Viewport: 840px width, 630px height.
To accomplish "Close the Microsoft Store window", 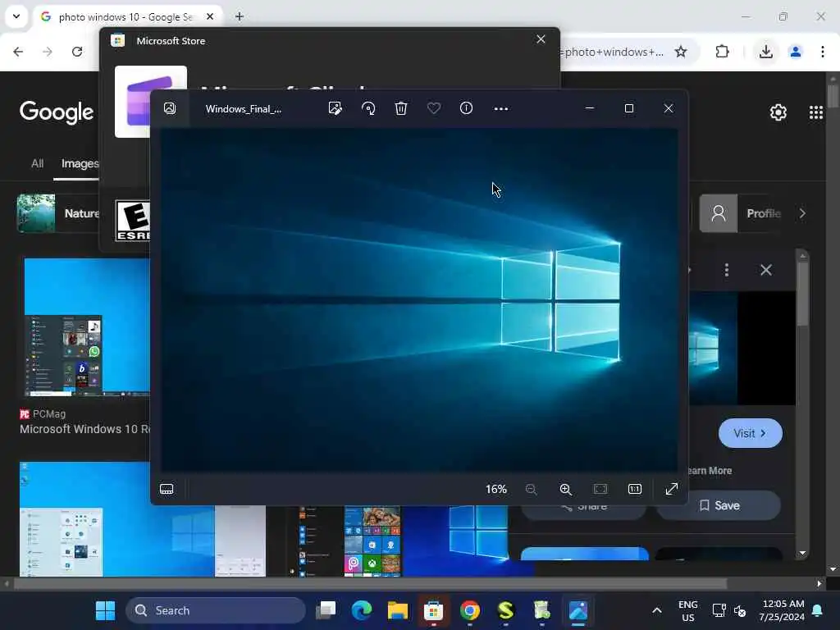I will coord(541,39).
